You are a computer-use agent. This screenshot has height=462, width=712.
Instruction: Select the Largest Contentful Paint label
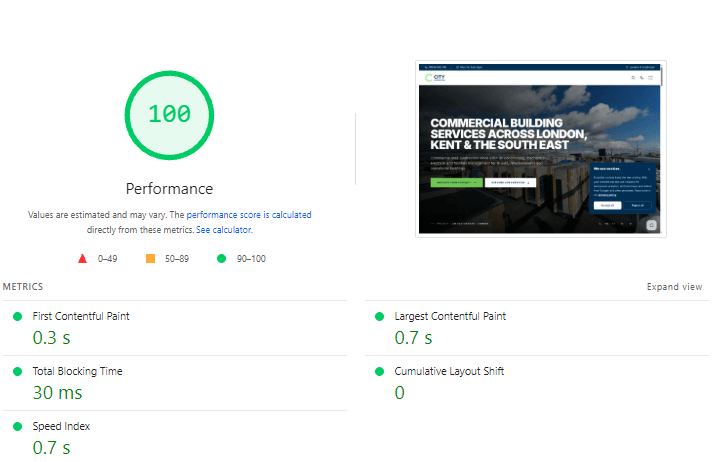pyautogui.click(x=450, y=316)
